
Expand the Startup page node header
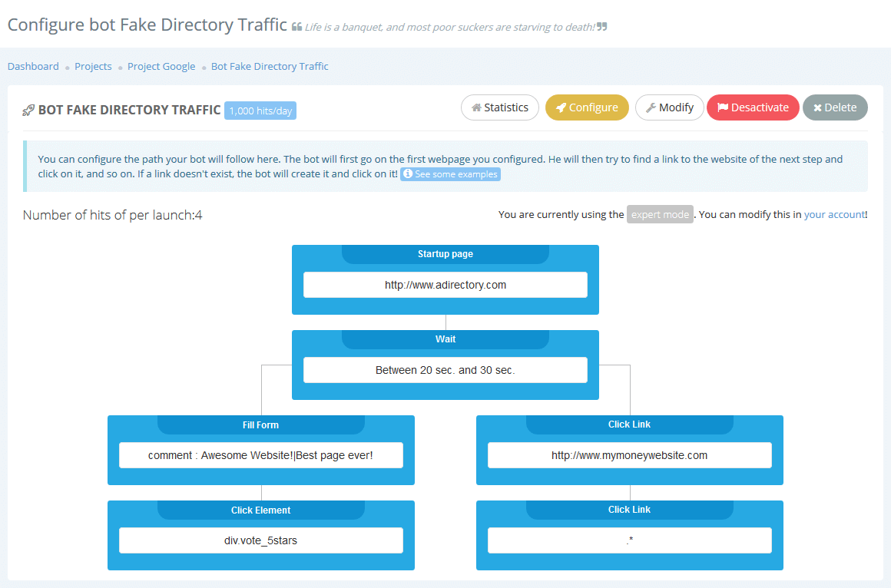click(x=445, y=253)
